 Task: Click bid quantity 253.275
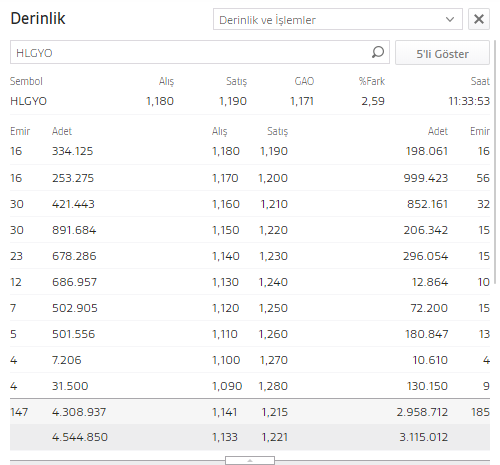click(73, 178)
